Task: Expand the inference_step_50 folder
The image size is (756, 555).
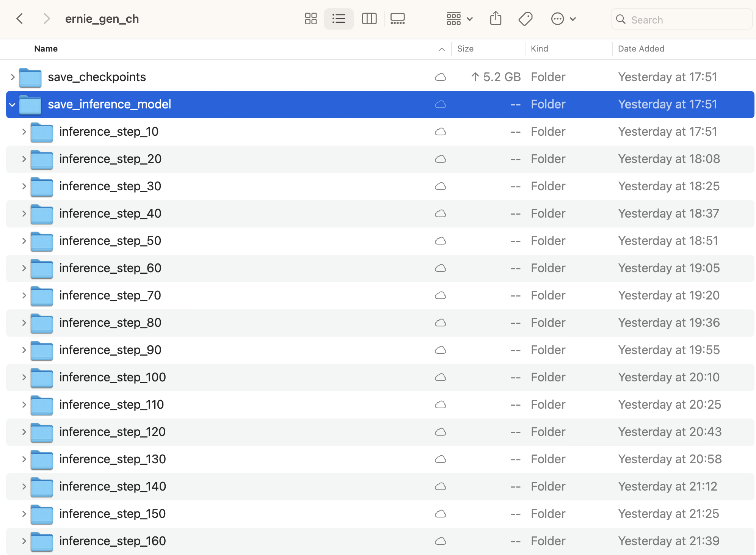Action: [x=24, y=241]
